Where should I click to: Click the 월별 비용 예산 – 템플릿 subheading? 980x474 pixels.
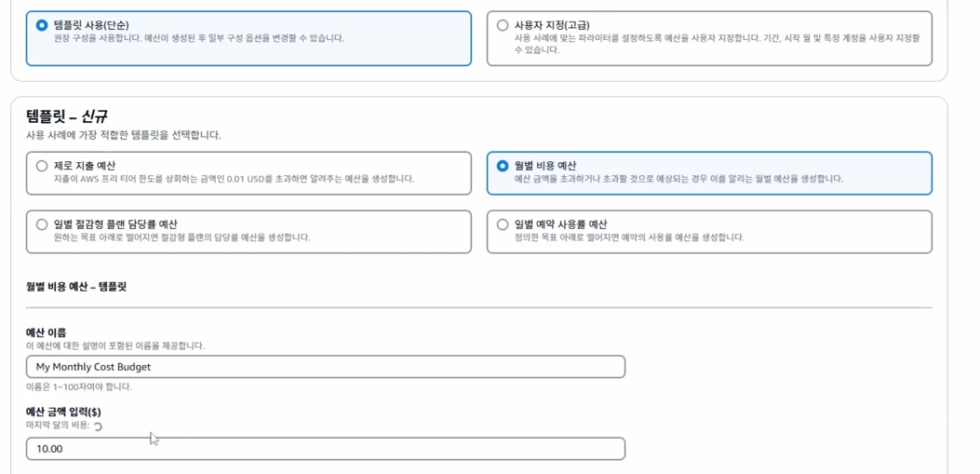[x=76, y=287]
